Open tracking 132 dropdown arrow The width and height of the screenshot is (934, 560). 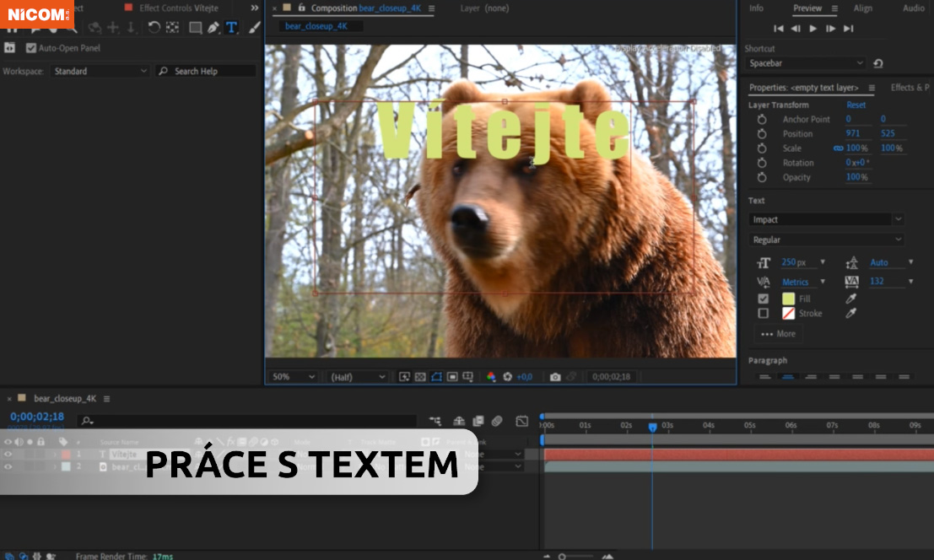(x=910, y=282)
